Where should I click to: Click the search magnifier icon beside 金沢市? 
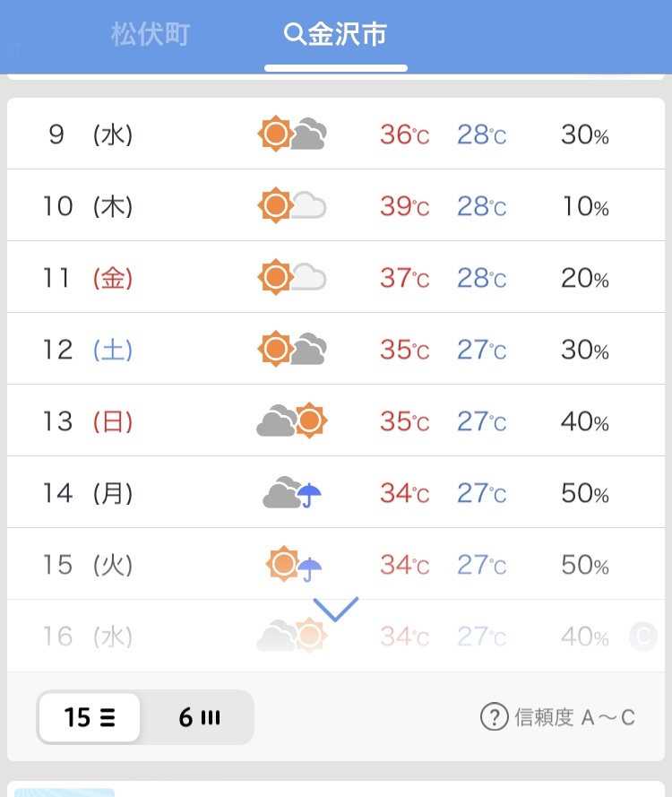tap(295, 34)
